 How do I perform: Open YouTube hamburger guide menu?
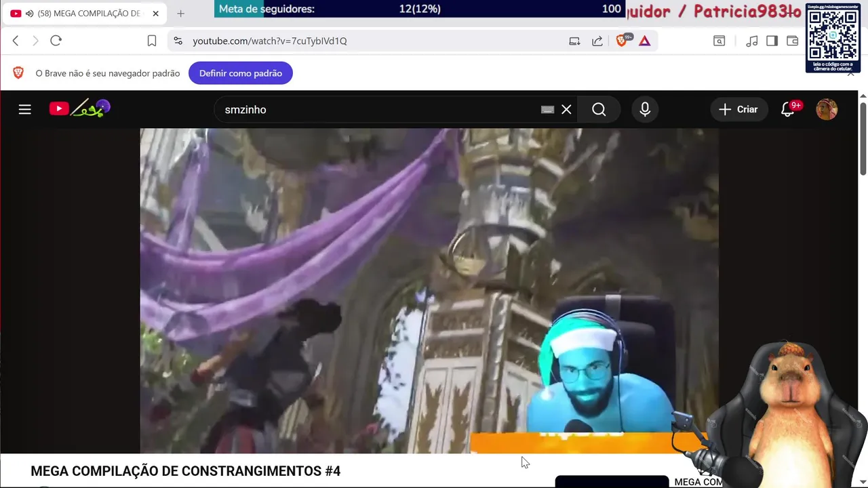coord(25,109)
